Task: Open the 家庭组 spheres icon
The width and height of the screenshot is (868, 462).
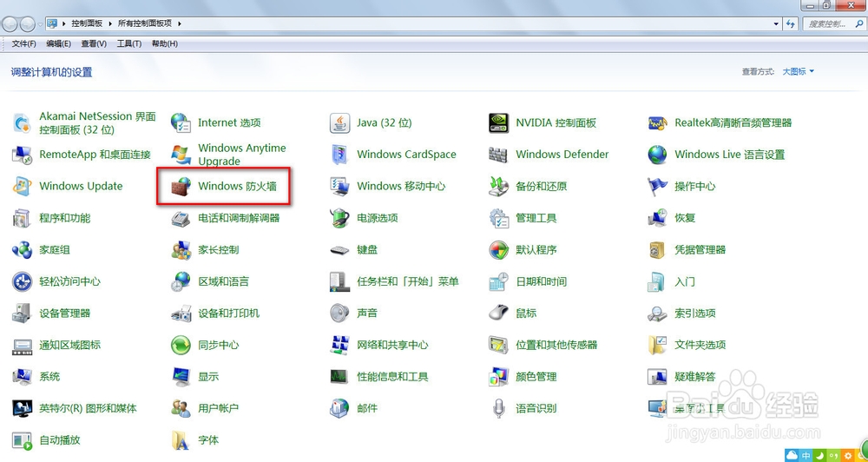Action: (x=23, y=250)
